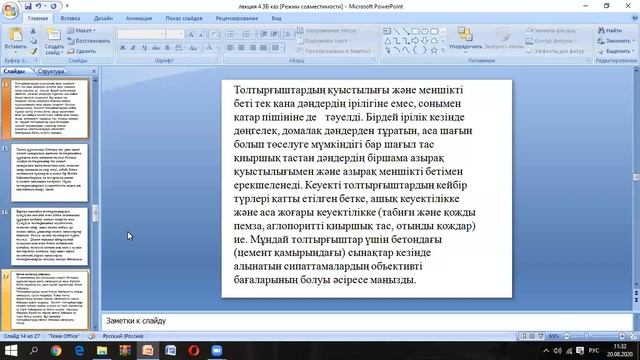Switch to the Анимация ribbon tab
The width and height of the screenshot is (640, 360).
tap(139, 18)
